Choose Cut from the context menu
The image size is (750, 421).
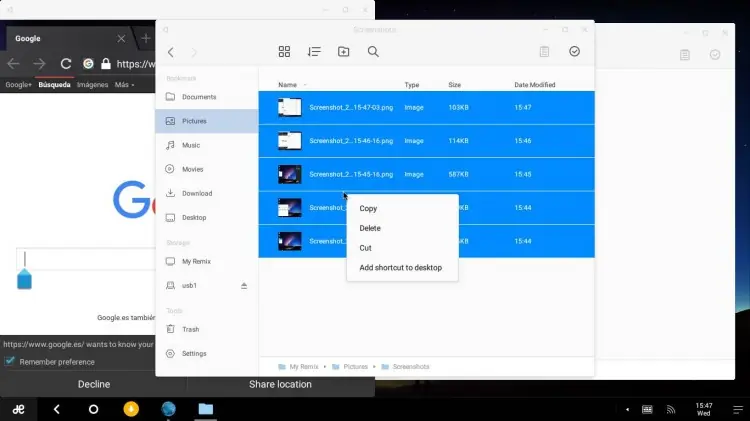point(402,248)
